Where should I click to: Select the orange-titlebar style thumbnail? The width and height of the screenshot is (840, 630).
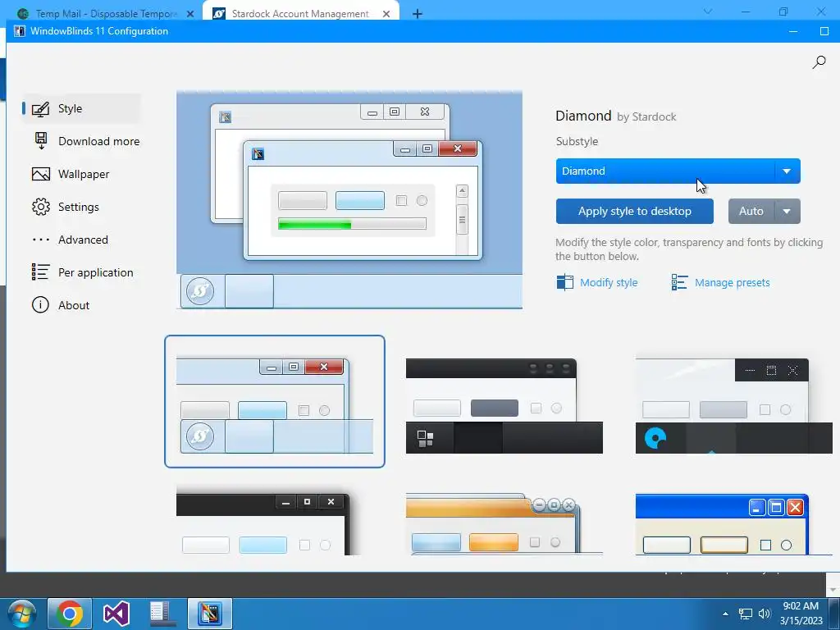pos(504,524)
